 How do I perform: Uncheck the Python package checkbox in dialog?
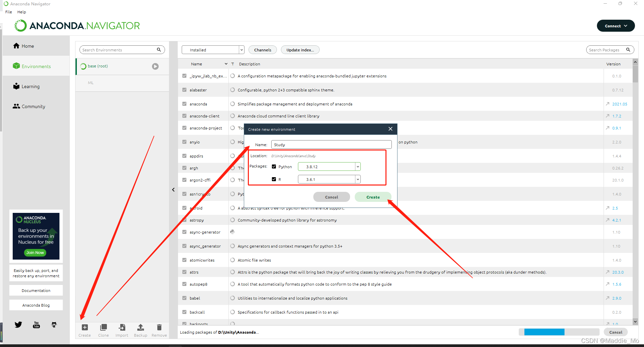point(274,166)
